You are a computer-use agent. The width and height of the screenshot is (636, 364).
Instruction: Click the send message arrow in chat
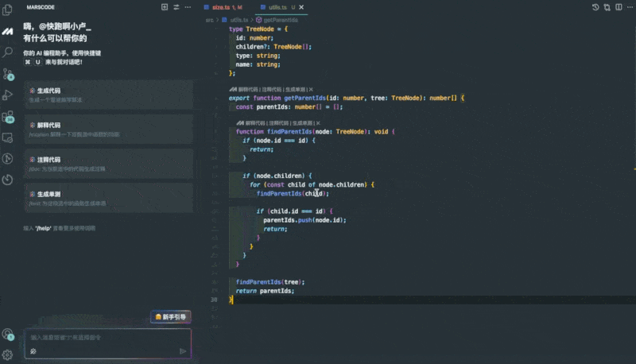click(183, 351)
